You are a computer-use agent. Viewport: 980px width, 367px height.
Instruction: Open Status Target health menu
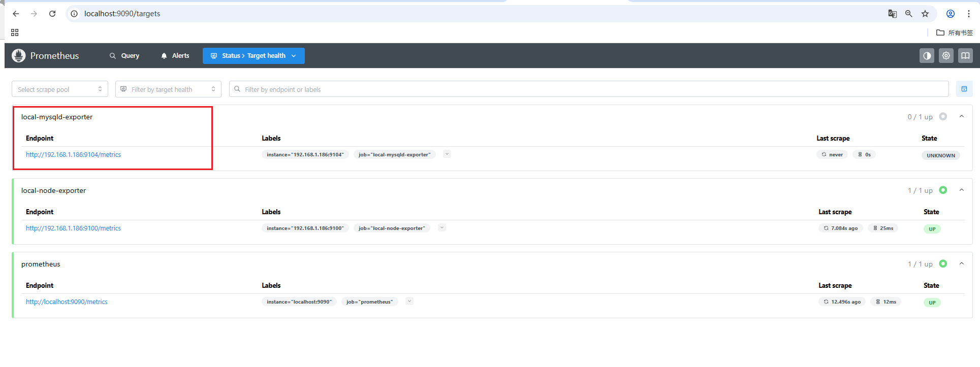click(254, 56)
